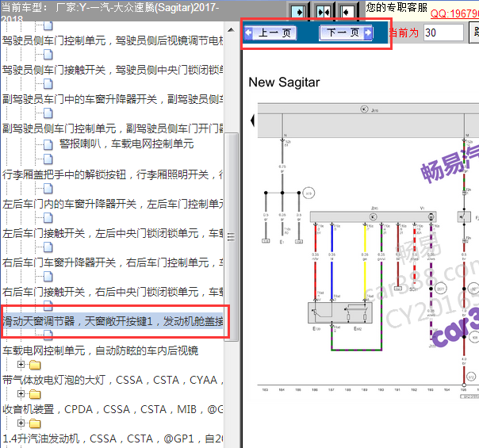479x448 pixels.
Task: Click the tree panel scrollbar up arrow
Action: click(x=232, y=30)
